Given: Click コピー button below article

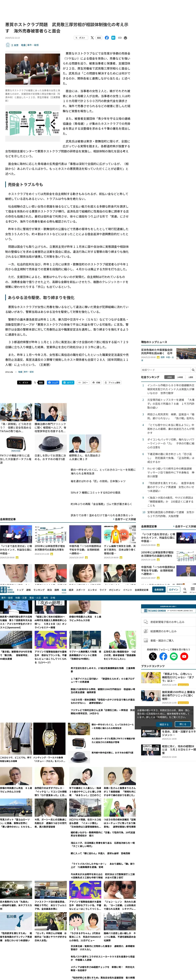Looking at the screenshot, I should pyautogui.click(x=83, y=382).
